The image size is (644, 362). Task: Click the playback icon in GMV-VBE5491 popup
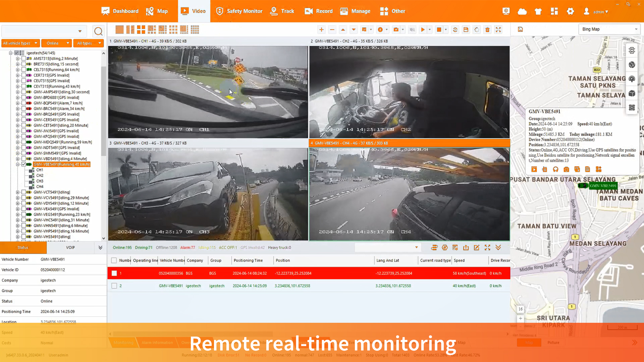(534, 169)
